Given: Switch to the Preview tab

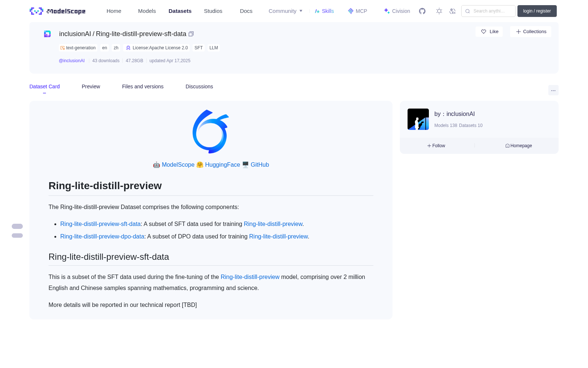Looking at the screenshot, I should [91, 86].
